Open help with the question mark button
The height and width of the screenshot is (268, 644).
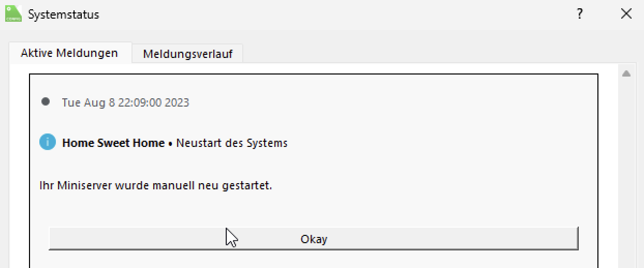coord(580,14)
